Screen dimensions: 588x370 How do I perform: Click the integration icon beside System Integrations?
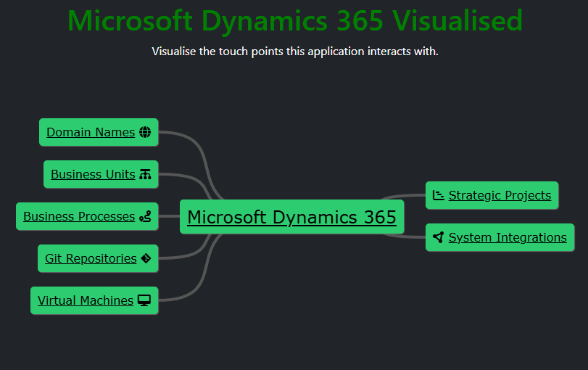[439, 237]
